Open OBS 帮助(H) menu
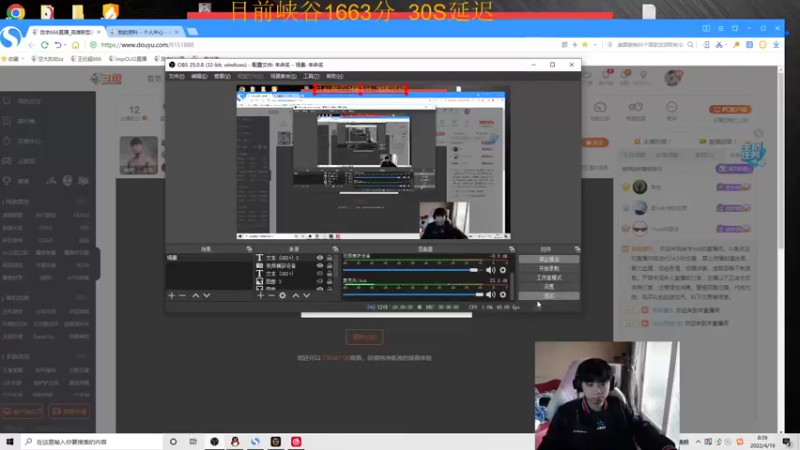800x450 pixels. (334, 76)
